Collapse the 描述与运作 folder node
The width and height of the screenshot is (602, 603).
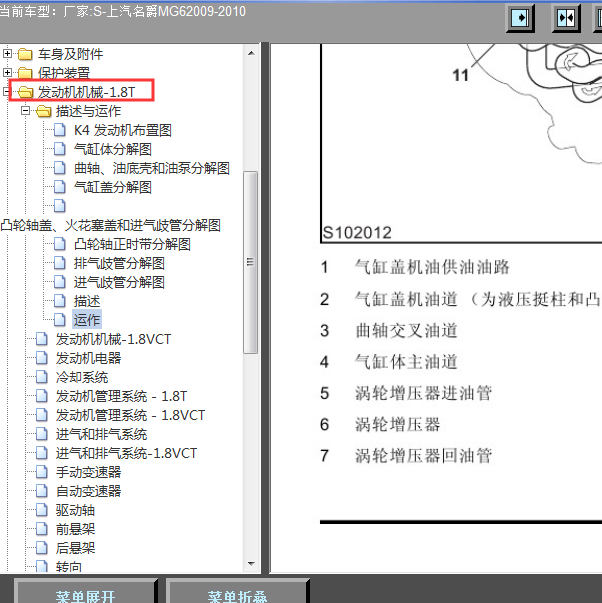[x=25, y=111]
